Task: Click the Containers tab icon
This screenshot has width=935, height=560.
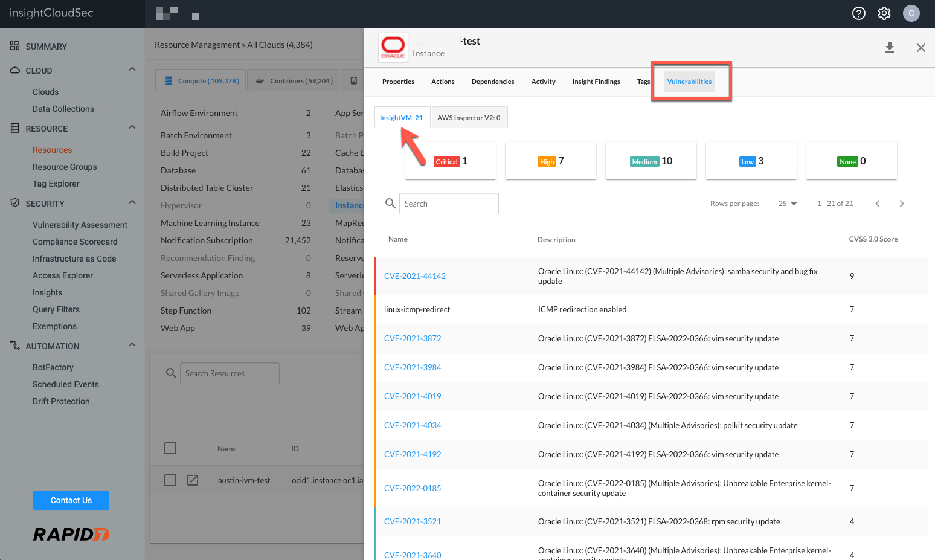Action: click(260, 80)
